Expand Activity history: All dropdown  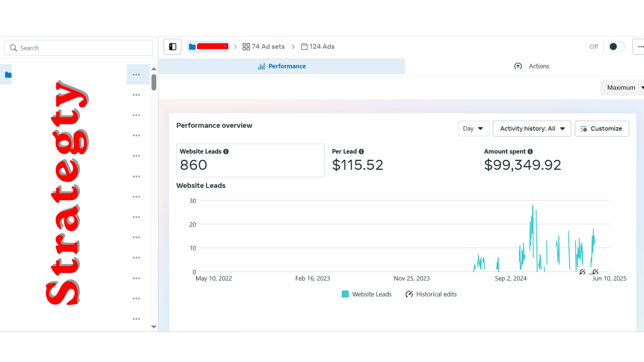point(532,129)
